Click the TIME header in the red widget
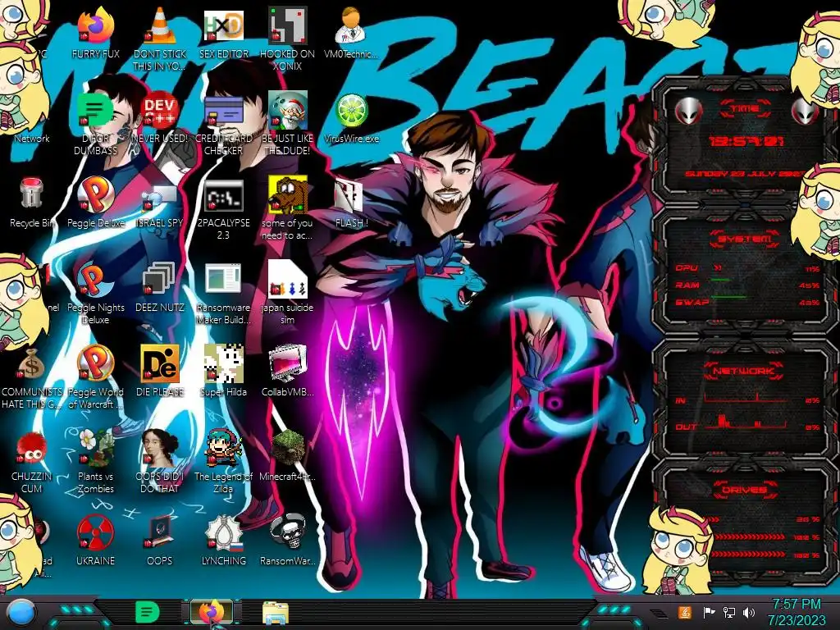840x630 pixels. [x=745, y=109]
